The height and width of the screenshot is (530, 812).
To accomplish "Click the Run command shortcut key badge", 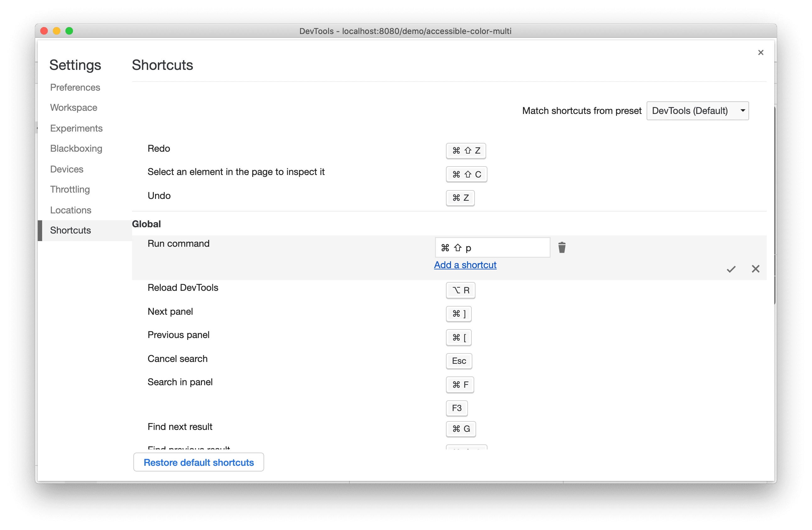I will click(x=491, y=247).
